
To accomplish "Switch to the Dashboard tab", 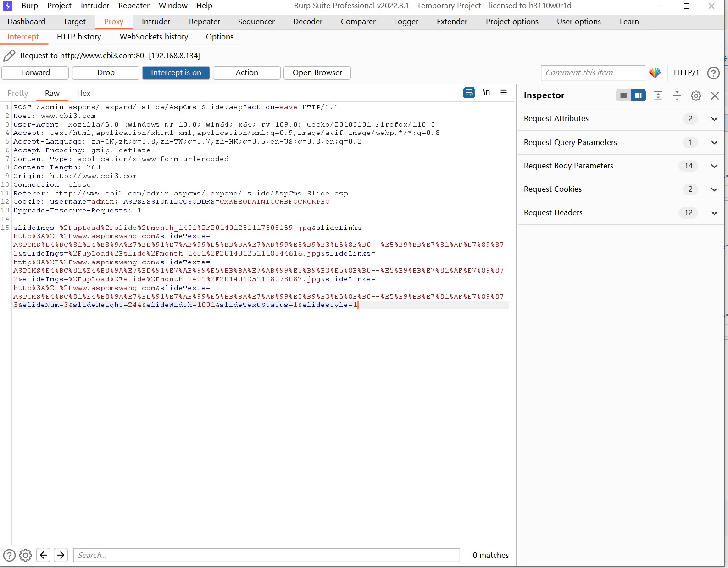I will pyautogui.click(x=27, y=22).
